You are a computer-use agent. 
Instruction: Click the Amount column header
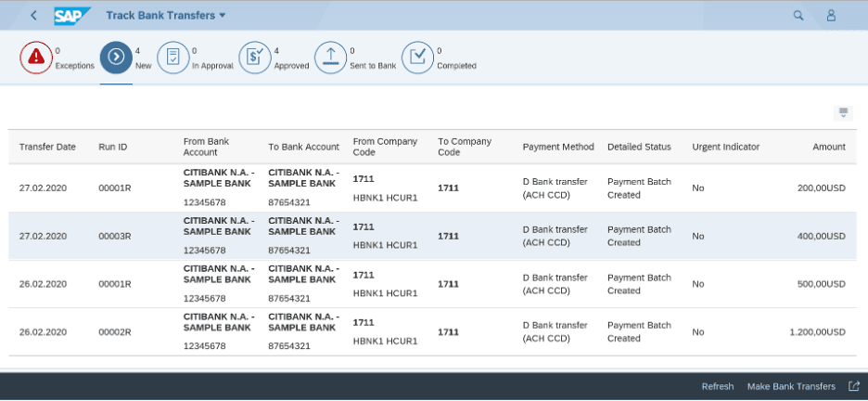pos(829,147)
